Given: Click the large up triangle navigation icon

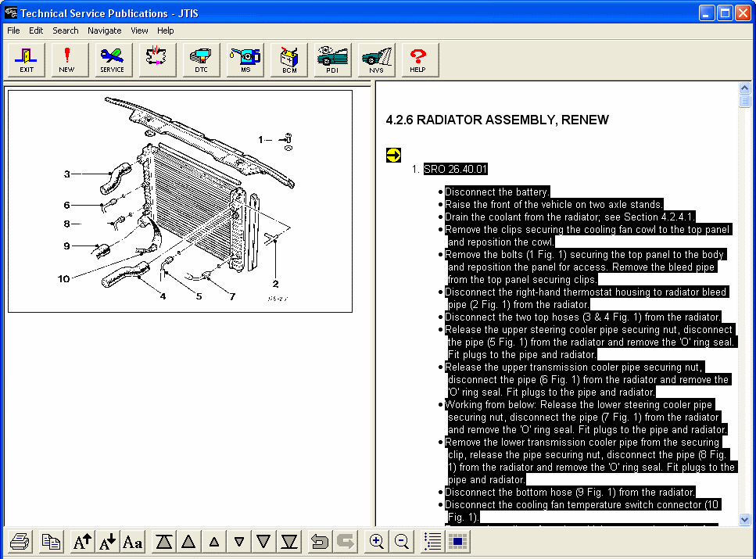Looking at the screenshot, I should pos(188,542).
